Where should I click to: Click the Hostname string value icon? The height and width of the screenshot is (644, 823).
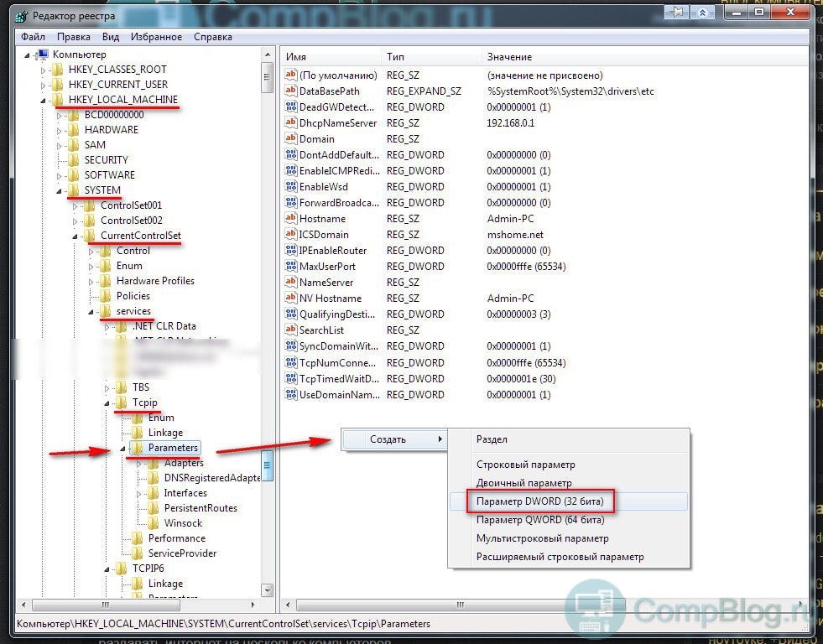point(291,218)
